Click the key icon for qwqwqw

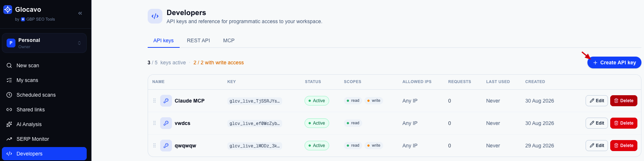point(166,146)
